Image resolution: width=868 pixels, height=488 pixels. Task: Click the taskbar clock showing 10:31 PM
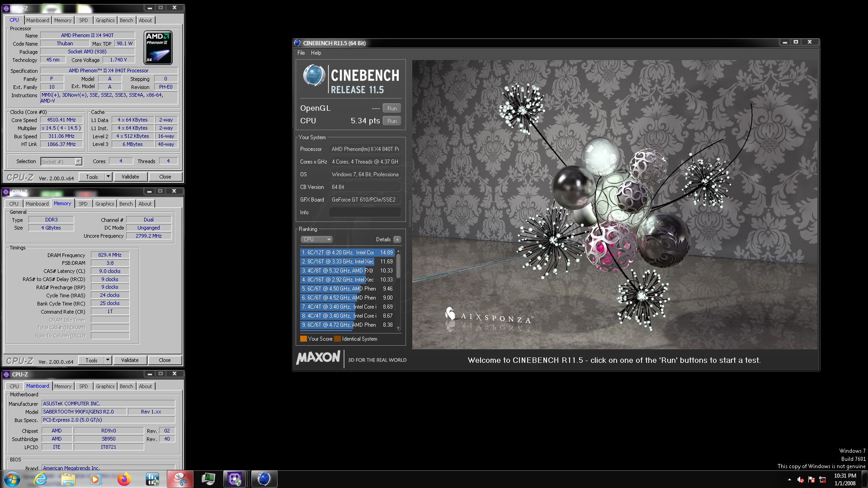[845, 479]
